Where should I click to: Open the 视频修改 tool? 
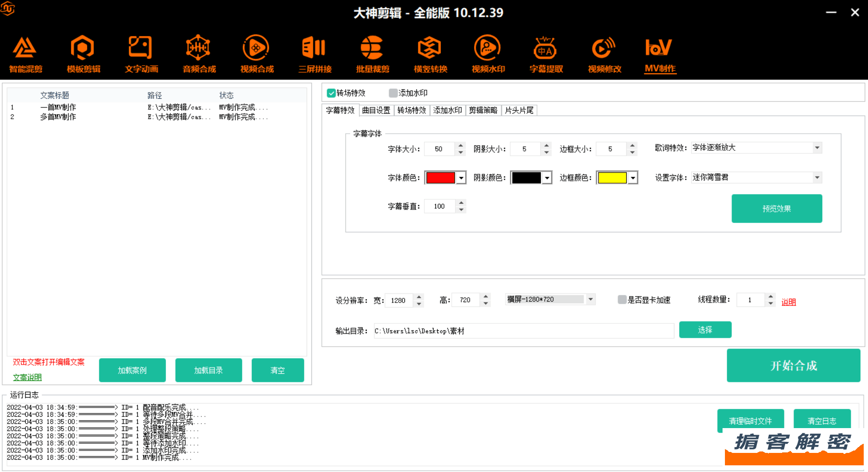(604, 54)
